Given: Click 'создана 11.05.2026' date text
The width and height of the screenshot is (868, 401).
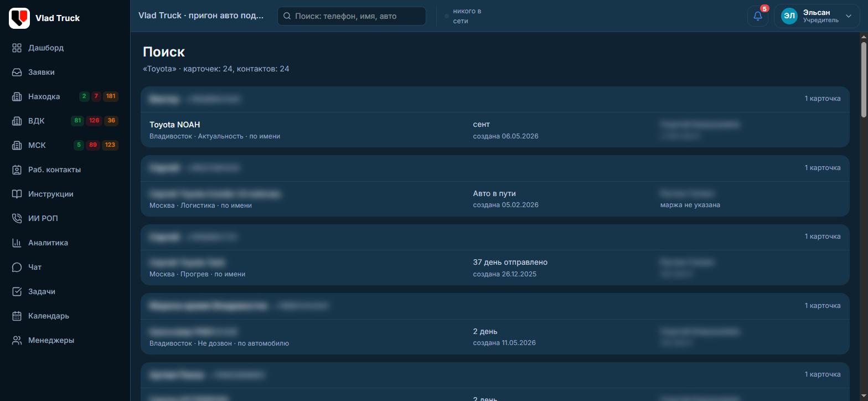Looking at the screenshot, I should pos(504,343).
